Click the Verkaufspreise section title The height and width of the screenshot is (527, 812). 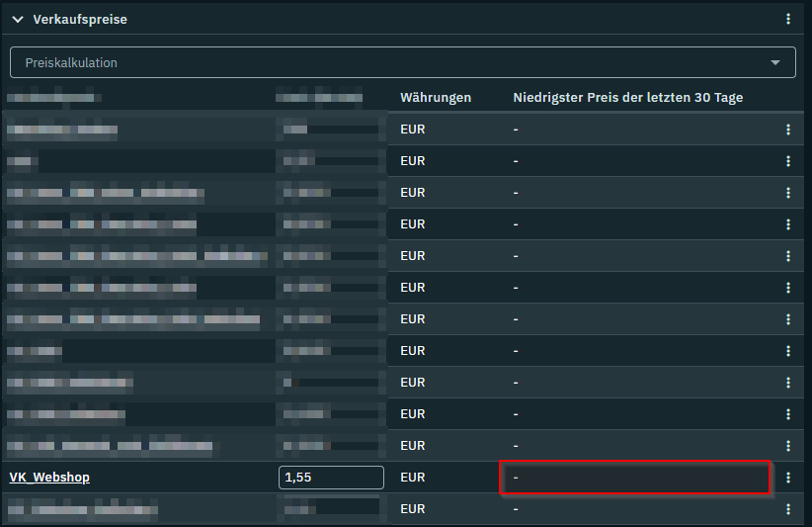coord(80,19)
